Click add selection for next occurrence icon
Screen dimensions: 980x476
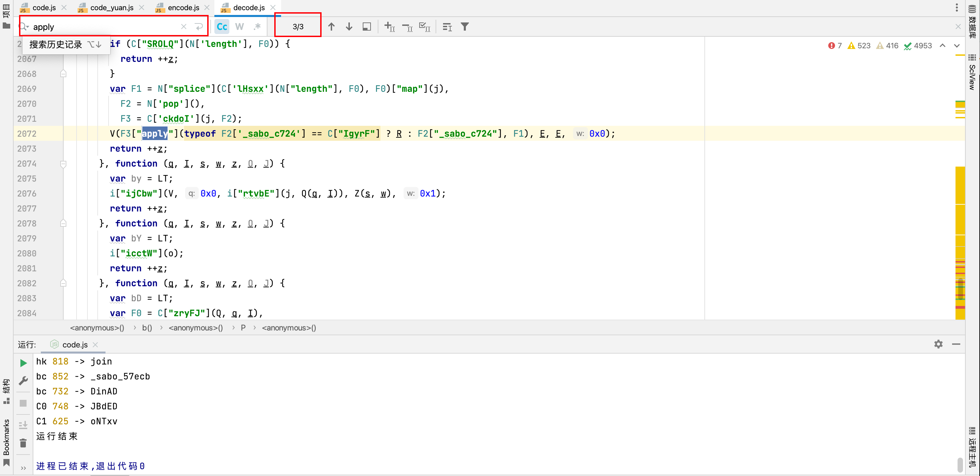pos(389,27)
